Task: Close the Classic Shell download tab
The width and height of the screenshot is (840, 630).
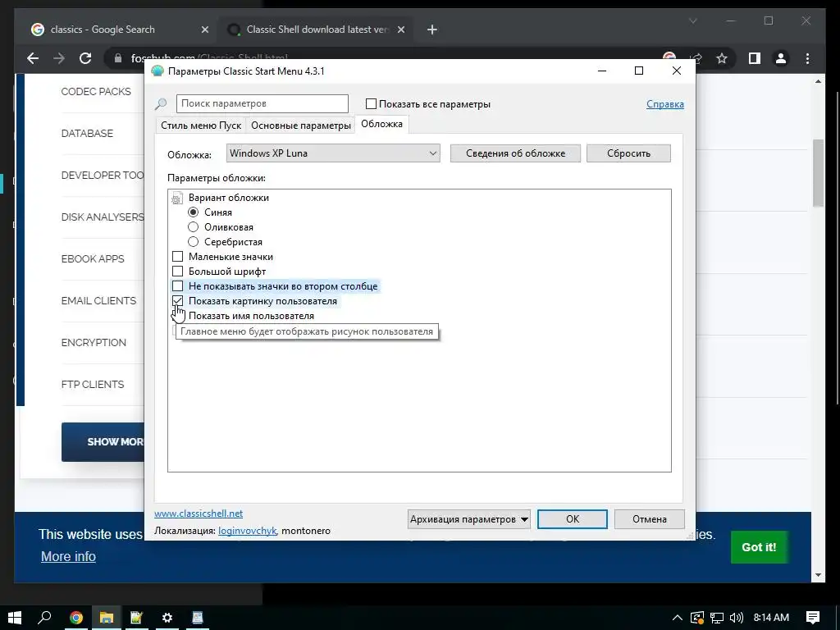Action: pos(400,30)
